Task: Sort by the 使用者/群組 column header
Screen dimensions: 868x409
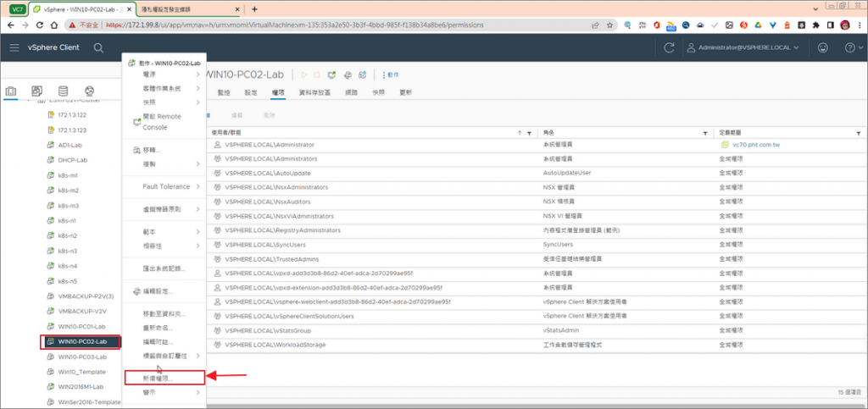Action: (x=225, y=133)
